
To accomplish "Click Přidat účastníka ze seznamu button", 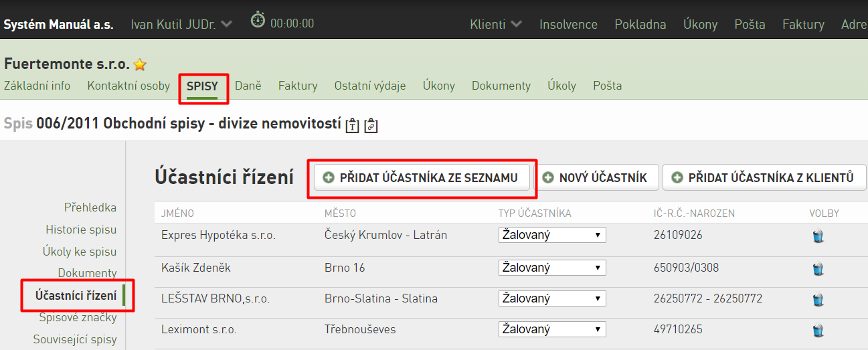I will pyautogui.click(x=422, y=177).
